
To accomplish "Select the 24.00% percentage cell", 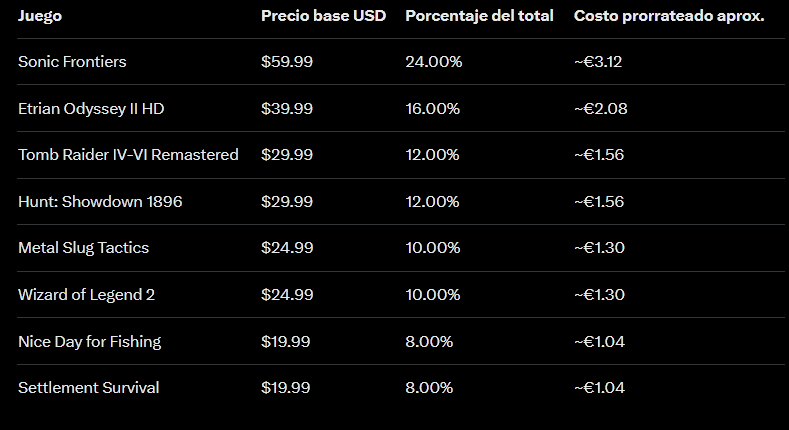I will click(433, 62).
